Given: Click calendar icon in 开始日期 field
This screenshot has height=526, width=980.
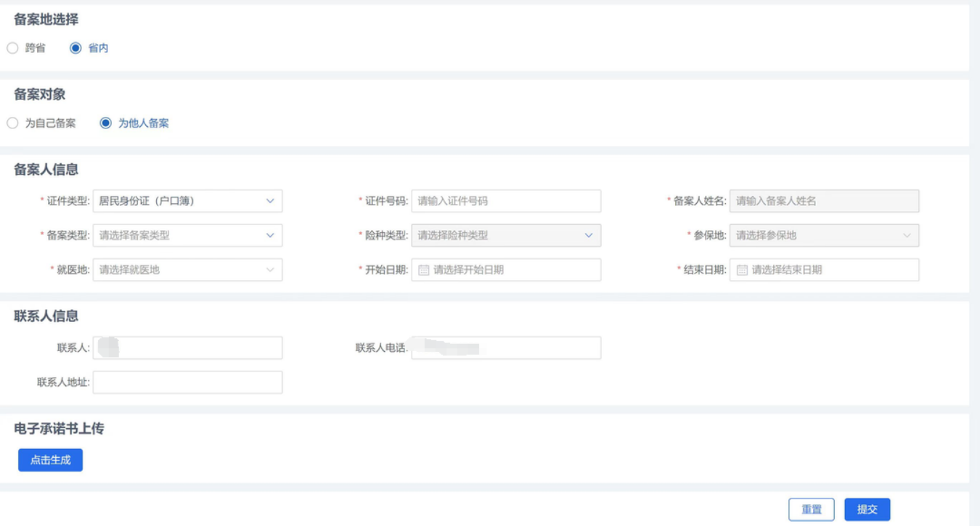Looking at the screenshot, I should point(424,270).
